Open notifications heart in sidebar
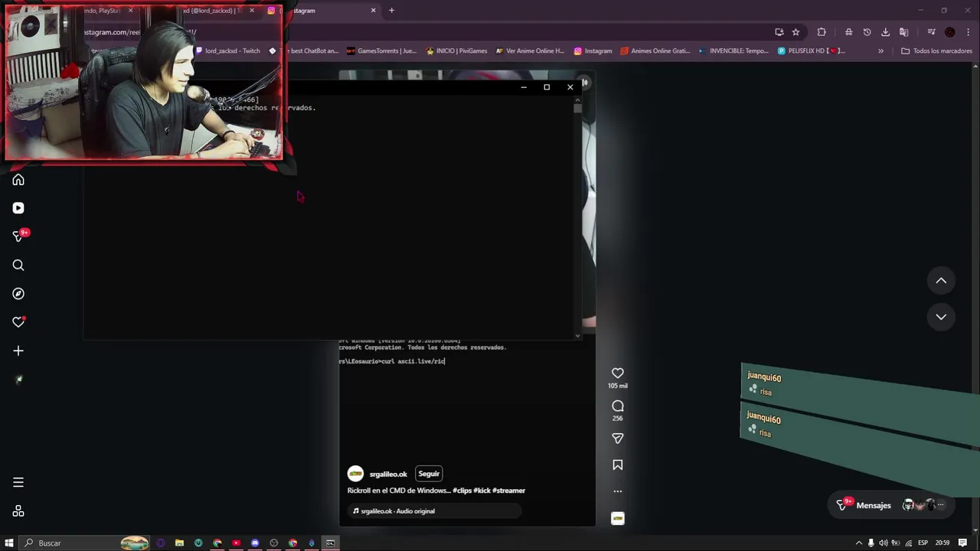Screen dimensions: 980x551 pyautogui.click(x=18, y=322)
